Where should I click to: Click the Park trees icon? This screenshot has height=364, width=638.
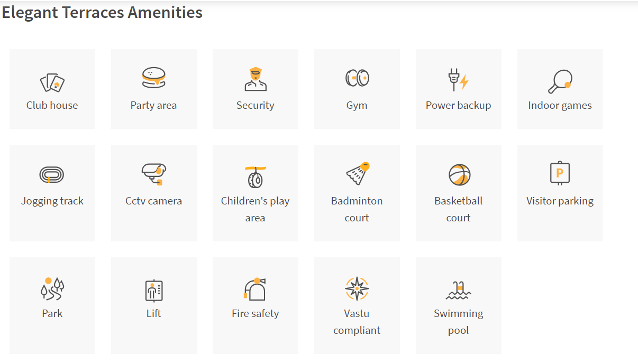52,289
